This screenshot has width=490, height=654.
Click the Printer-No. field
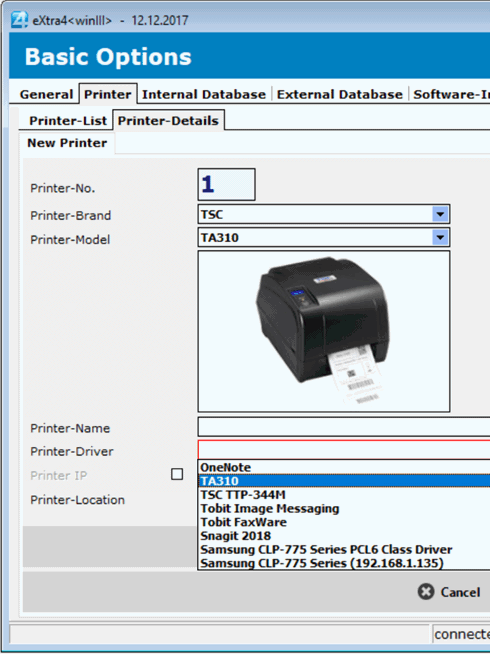(x=226, y=184)
